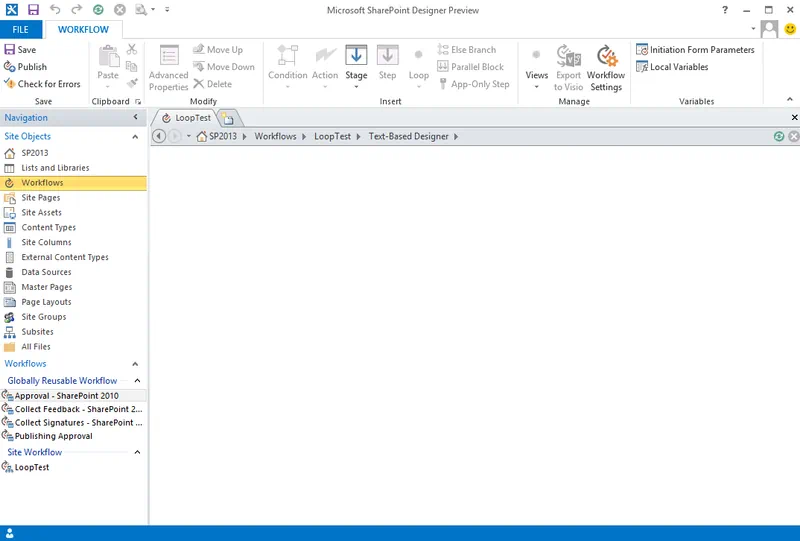Click SP2013 in the breadcrumb path

pos(222,136)
